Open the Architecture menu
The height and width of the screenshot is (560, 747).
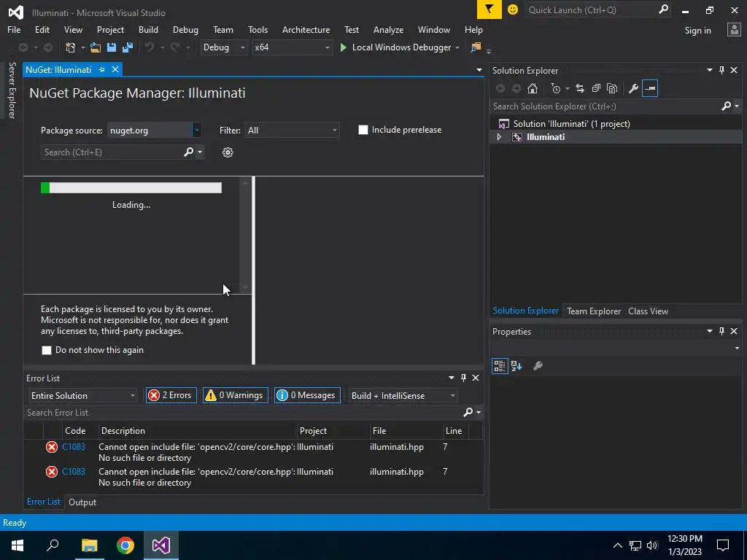306,29
